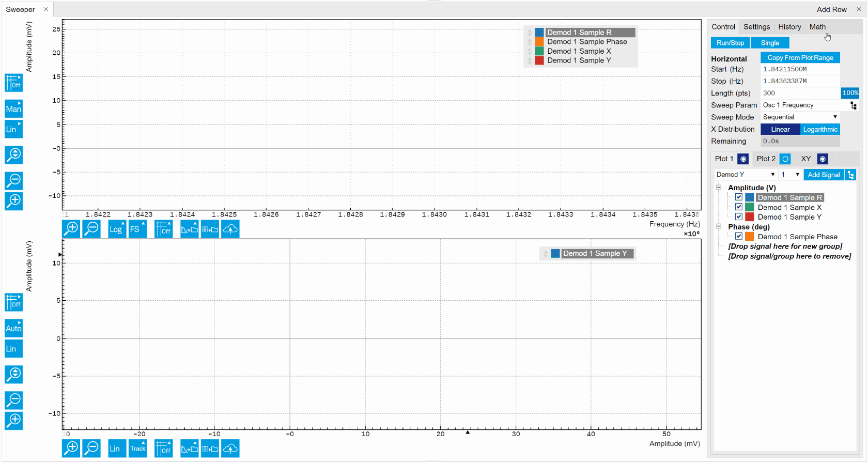Open the Demod Y signal type dropdown
This screenshot has width=868, height=463.
[x=745, y=175]
